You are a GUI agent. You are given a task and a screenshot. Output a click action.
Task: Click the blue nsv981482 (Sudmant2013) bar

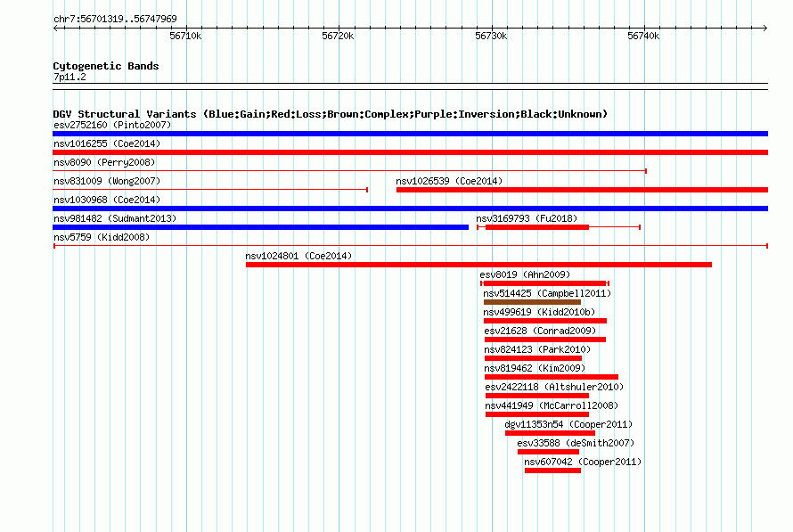tap(260, 227)
